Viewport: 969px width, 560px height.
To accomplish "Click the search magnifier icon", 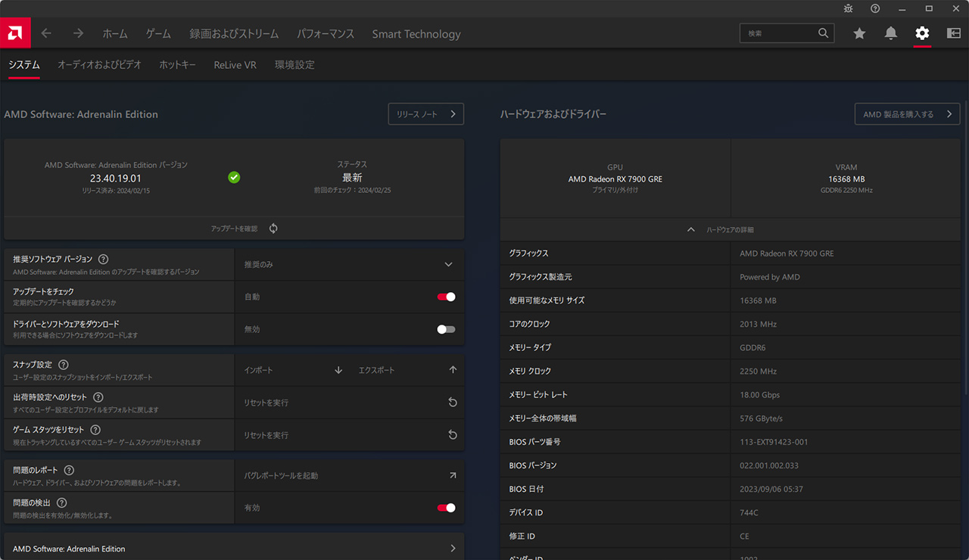I will 824,33.
